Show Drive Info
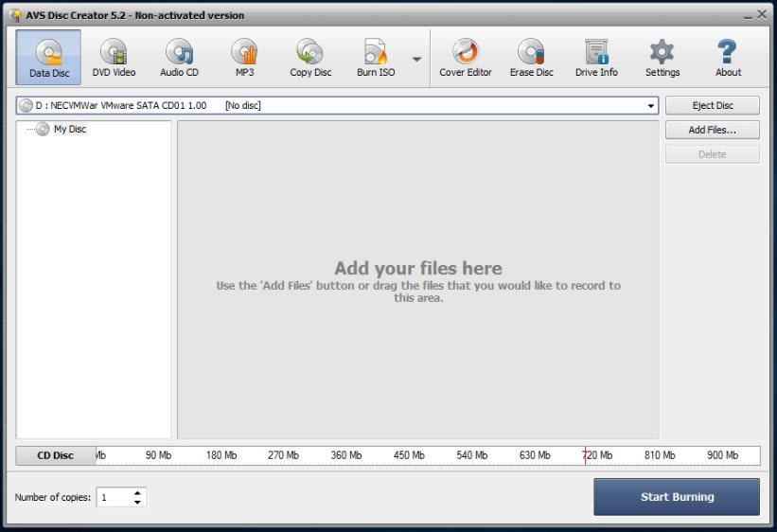Screen dimensions: 777x532 (x=596, y=57)
